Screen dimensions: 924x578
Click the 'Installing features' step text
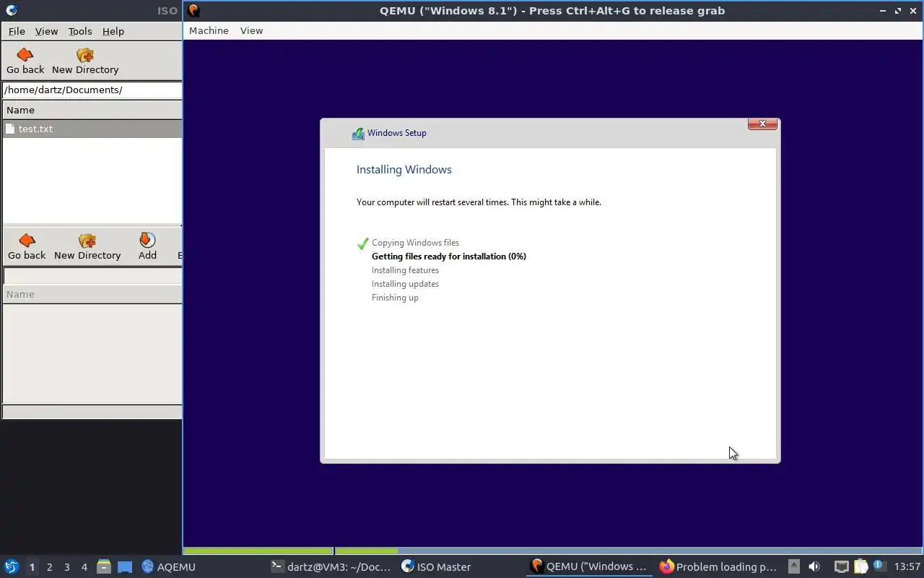(x=405, y=270)
